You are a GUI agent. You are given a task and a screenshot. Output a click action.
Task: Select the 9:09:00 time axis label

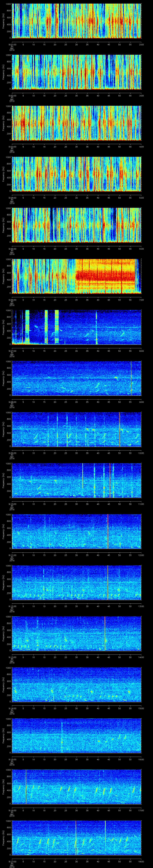(x=12, y=453)
